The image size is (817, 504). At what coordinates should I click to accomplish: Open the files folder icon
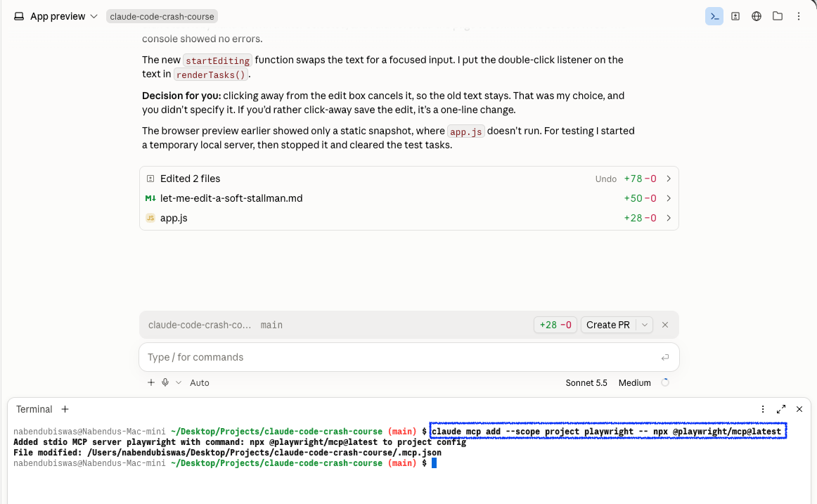pos(778,16)
